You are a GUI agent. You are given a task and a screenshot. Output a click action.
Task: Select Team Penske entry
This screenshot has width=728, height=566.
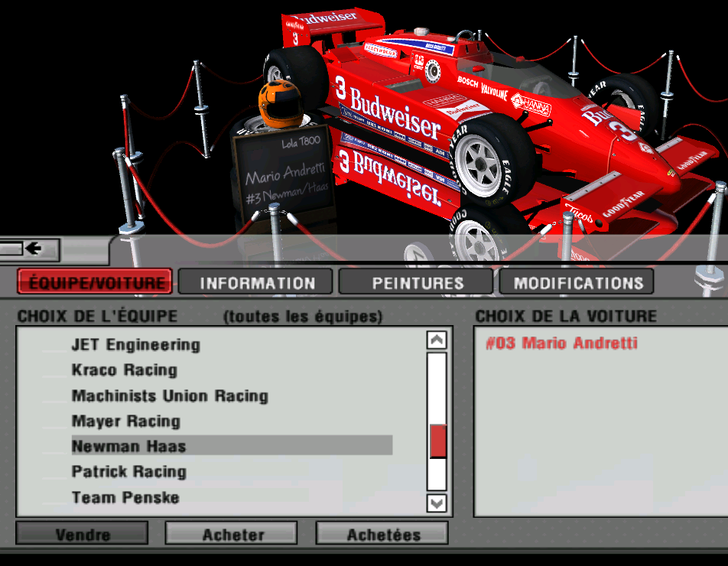125,497
